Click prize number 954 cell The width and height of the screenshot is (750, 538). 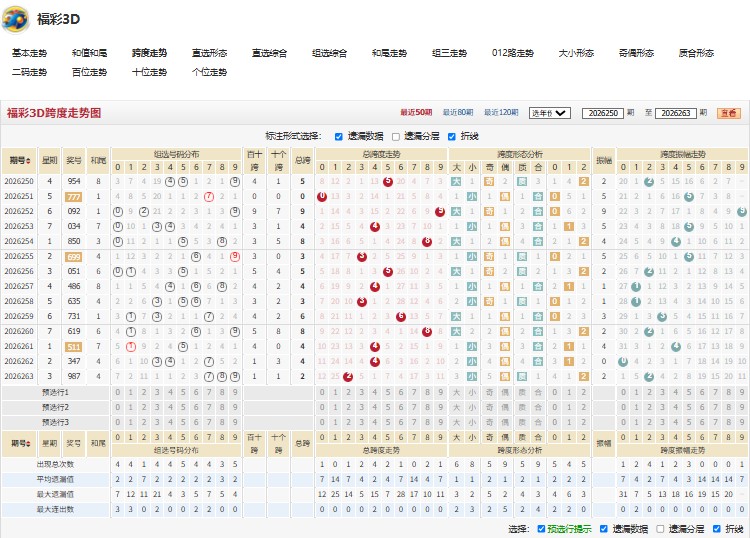(x=74, y=182)
